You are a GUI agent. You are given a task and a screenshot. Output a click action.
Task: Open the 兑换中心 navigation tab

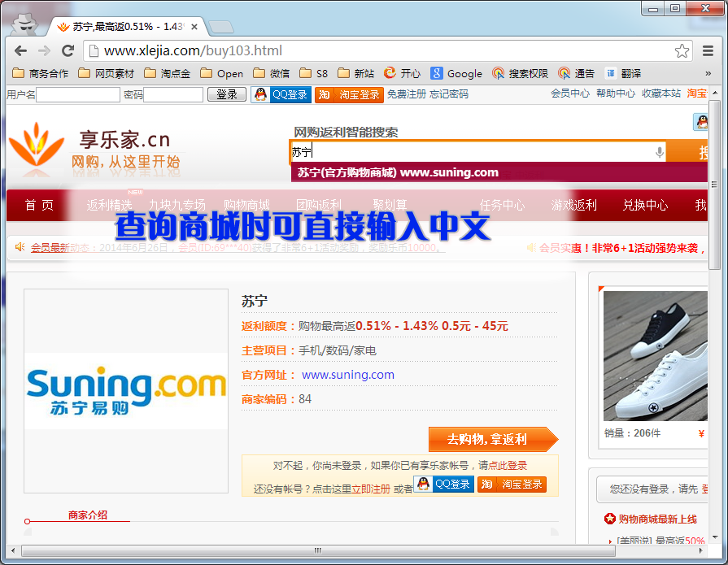[x=645, y=205]
